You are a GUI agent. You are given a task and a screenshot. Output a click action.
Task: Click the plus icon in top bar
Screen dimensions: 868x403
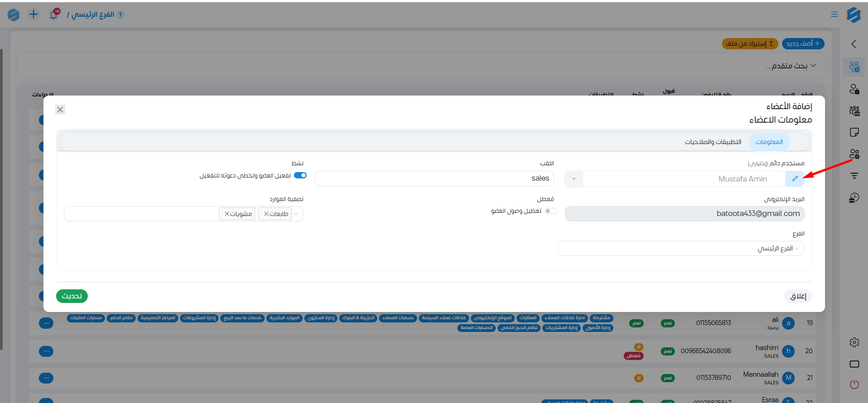pos(33,14)
